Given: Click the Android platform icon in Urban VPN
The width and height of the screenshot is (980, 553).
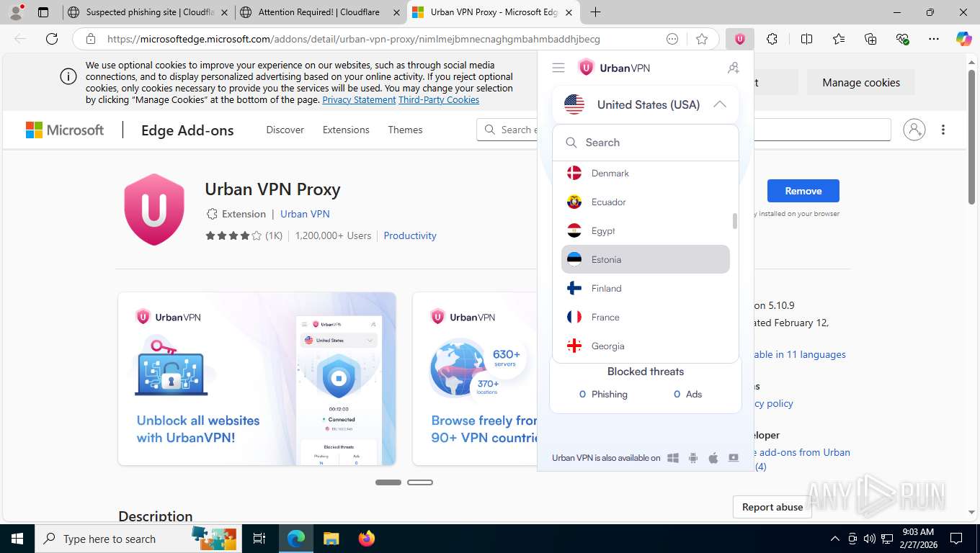Looking at the screenshot, I should point(693,458).
